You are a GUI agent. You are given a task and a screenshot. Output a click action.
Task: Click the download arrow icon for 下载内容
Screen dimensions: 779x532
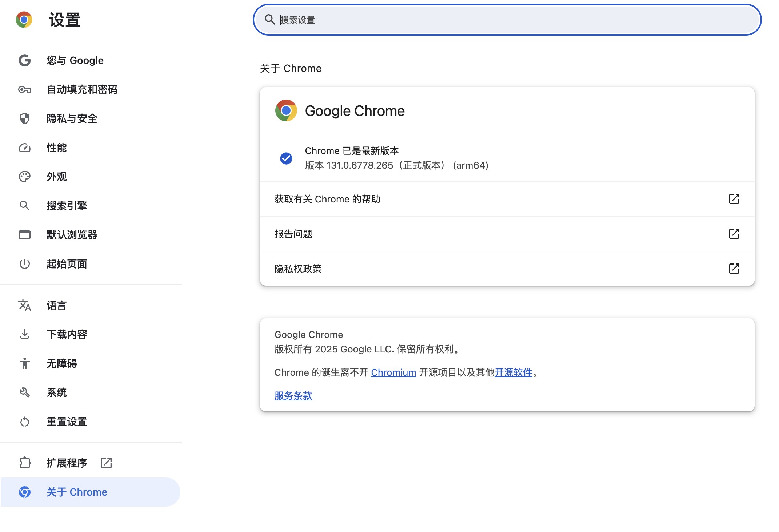[25, 334]
